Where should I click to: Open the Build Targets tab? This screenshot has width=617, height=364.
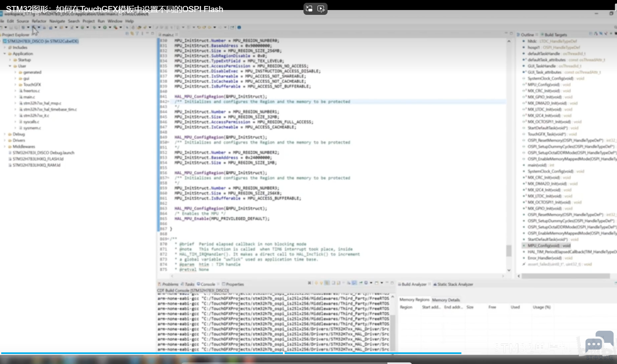[x=554, y=34]
